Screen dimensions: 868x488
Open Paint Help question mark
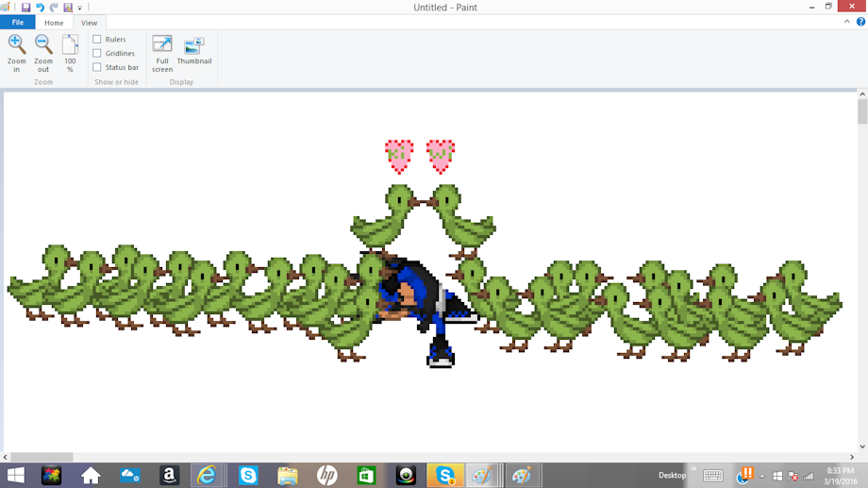coord(860,22)
